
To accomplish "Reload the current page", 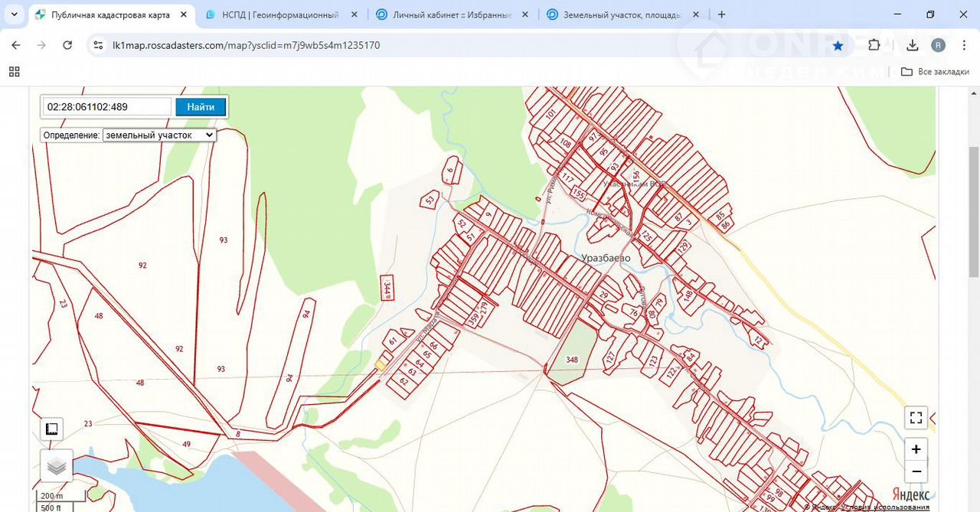I will [67, 46].
